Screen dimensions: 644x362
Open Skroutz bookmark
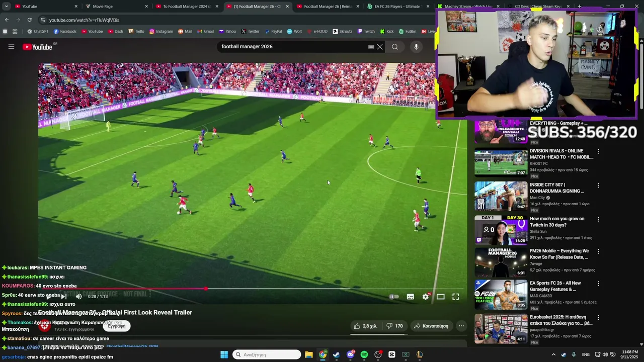(342, 31)
